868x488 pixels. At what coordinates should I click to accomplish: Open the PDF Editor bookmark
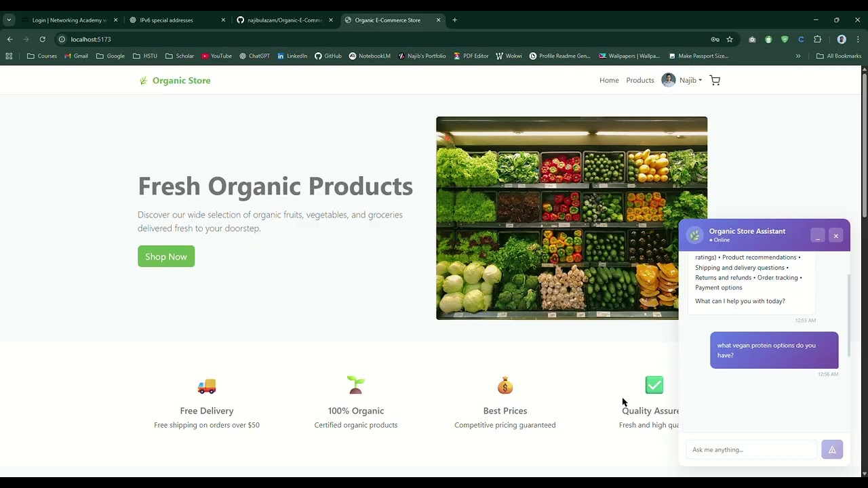tap(471, 56)
